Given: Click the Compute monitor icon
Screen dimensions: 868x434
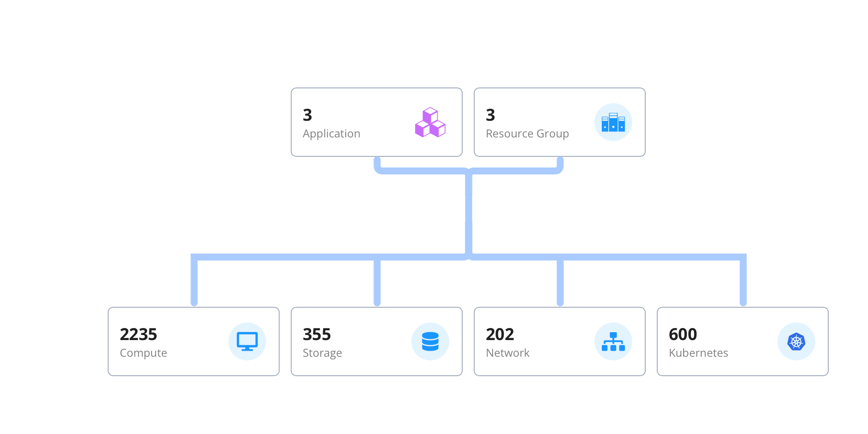Looking at the screenshot, I should coord(247,342).
